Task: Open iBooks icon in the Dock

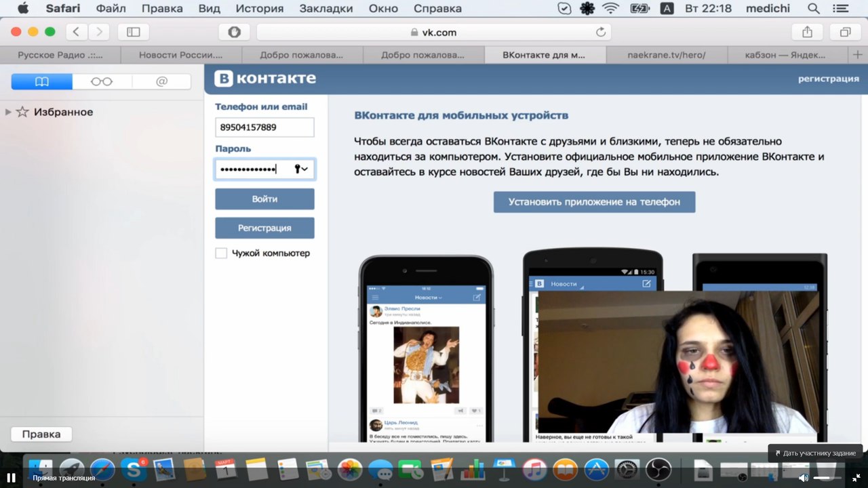Action: [x=565, y=469]
